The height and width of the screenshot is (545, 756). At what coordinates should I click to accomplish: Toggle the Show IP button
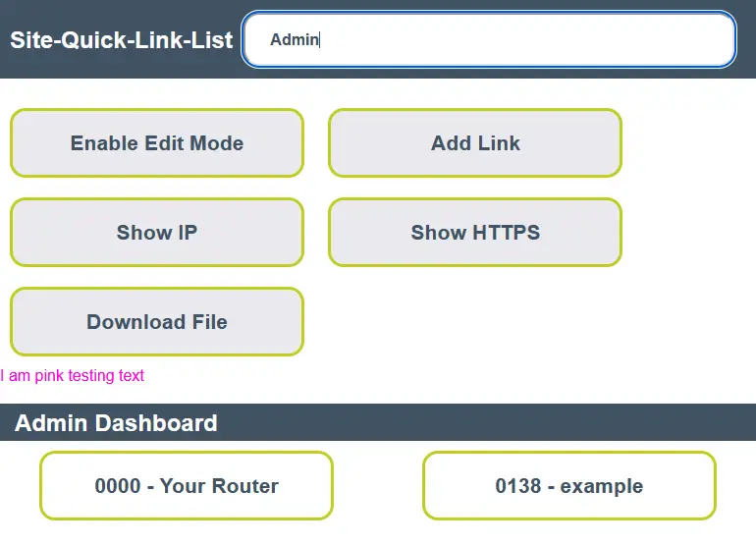[x=157, y=233]
